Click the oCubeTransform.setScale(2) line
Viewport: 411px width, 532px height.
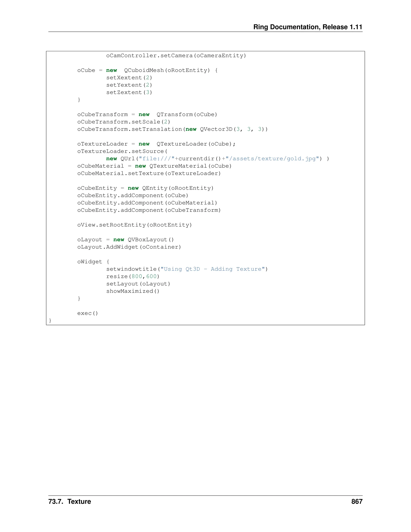[x=124, y=122]
